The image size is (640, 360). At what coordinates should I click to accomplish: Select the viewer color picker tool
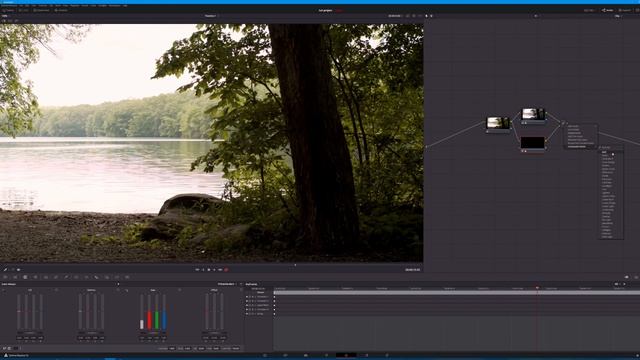tap(5, 269)
